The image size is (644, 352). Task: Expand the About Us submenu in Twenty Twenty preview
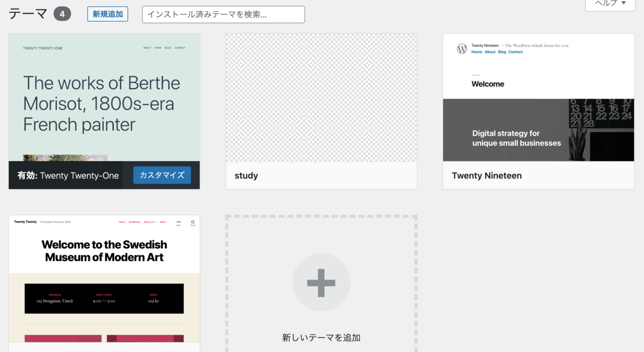pyautogui.click(x=156, y=222)
